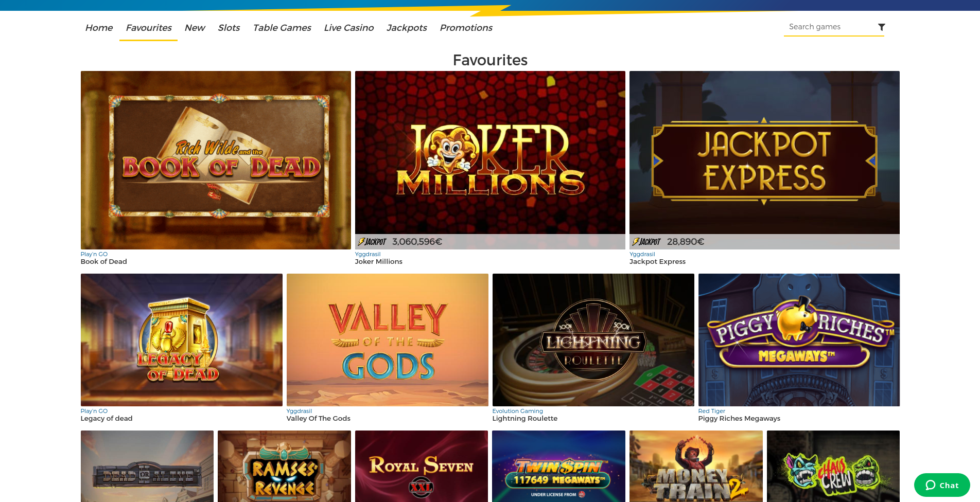Click the Play'n GO provider link under Book of Dead
Screen dimensions: 980x502
(94, 254)
